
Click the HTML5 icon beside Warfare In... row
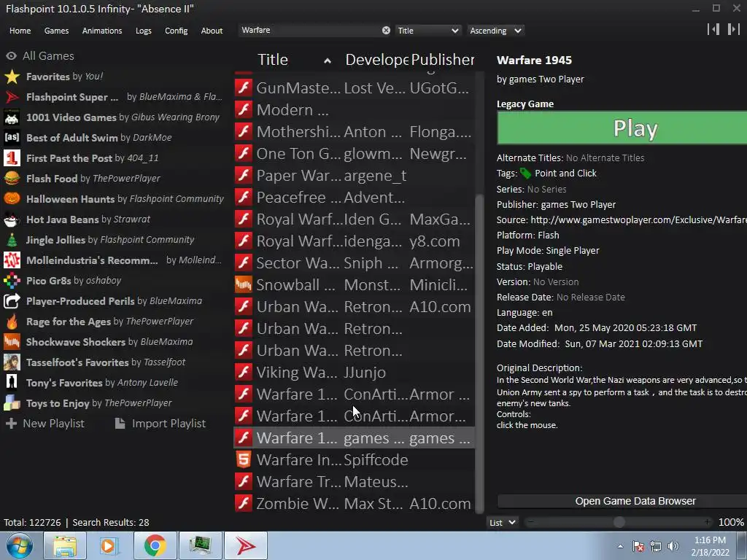click(x=244, y=459)
